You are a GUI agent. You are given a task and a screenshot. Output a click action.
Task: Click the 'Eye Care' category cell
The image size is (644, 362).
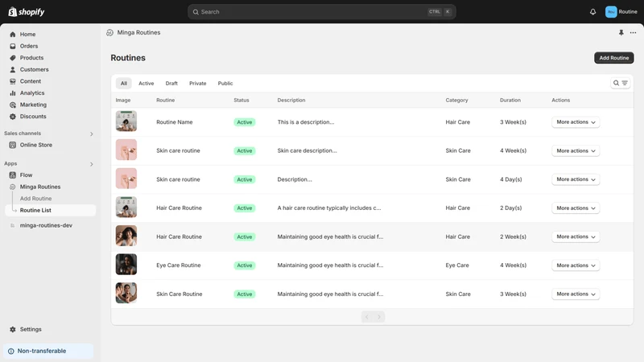click(456, 265)
